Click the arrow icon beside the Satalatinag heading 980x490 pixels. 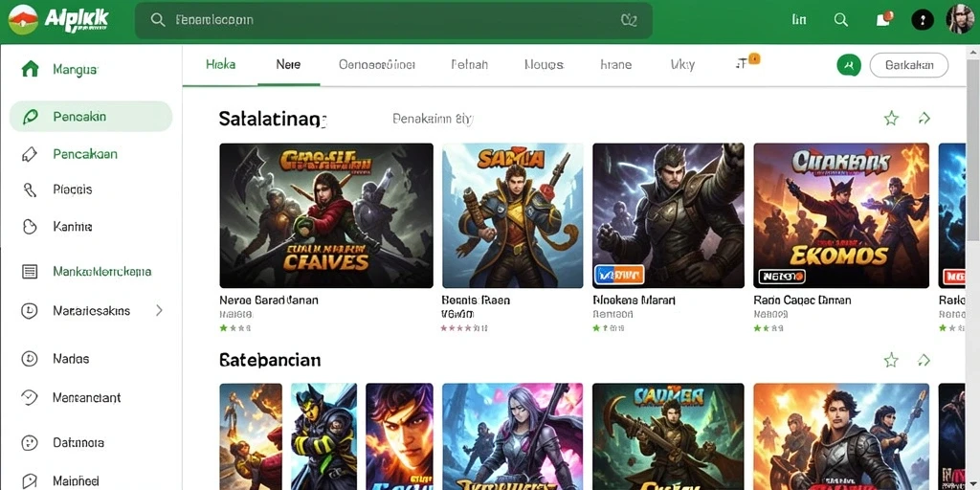[924, 118]
